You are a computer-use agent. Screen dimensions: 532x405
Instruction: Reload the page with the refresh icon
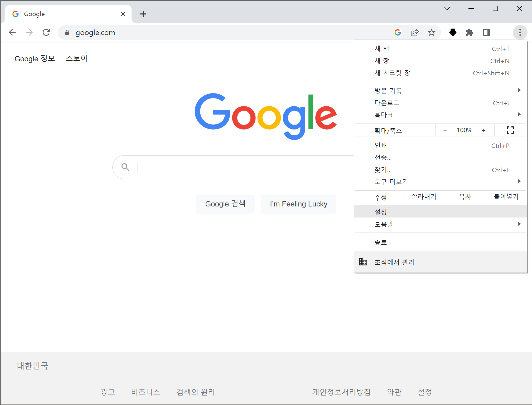click(x=46, y=32)
